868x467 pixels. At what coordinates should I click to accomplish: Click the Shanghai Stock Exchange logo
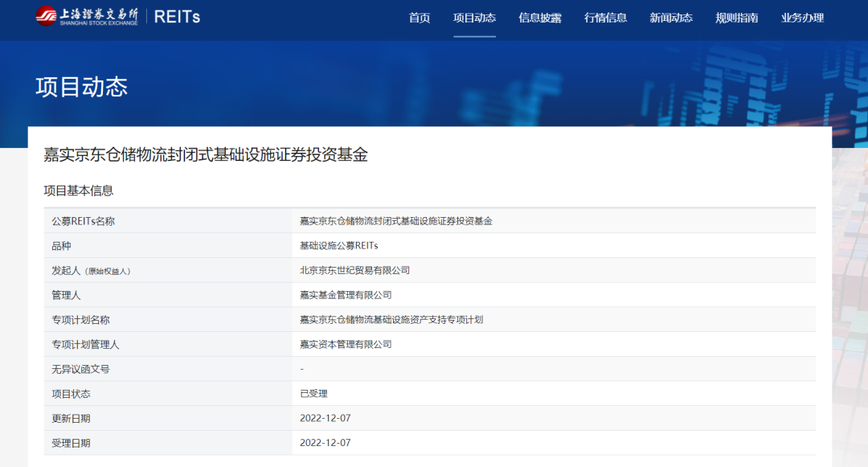[87, 16]
